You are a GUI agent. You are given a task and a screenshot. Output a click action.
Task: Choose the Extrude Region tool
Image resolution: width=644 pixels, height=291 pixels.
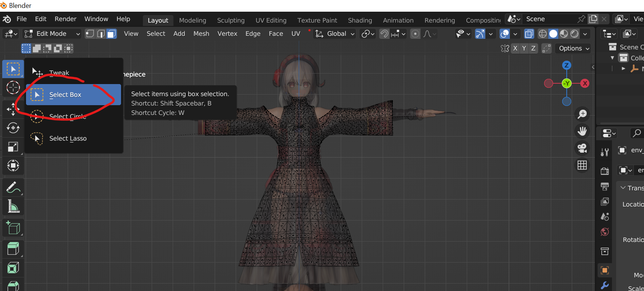point(13,249)
